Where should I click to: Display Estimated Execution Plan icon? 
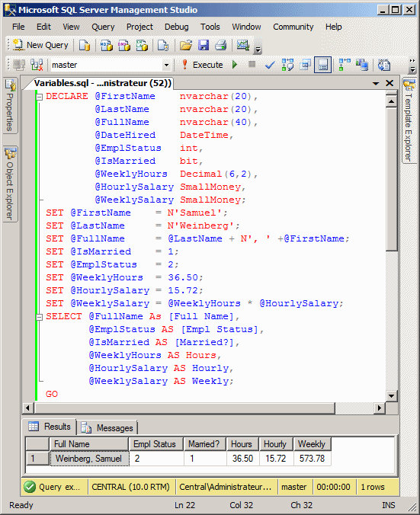(x=287, y=65)
